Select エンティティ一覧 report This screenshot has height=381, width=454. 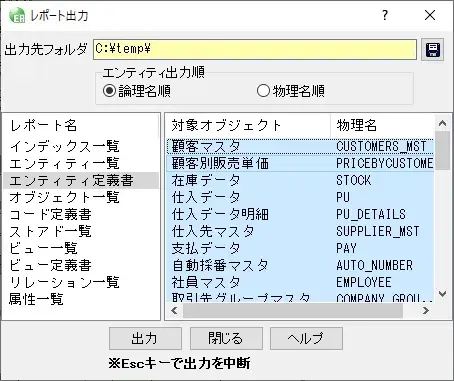pyautogui.click(x=81, y=163)
